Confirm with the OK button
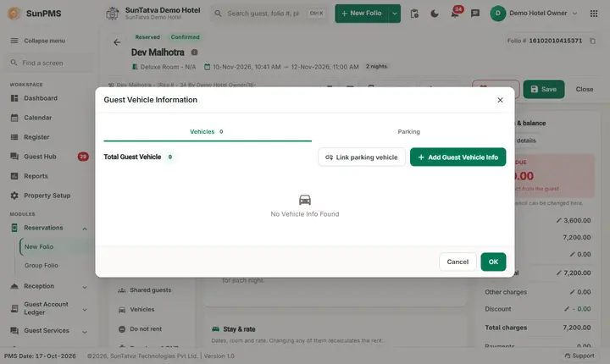The width and height of the screenshot is (610, 364). 493,262
